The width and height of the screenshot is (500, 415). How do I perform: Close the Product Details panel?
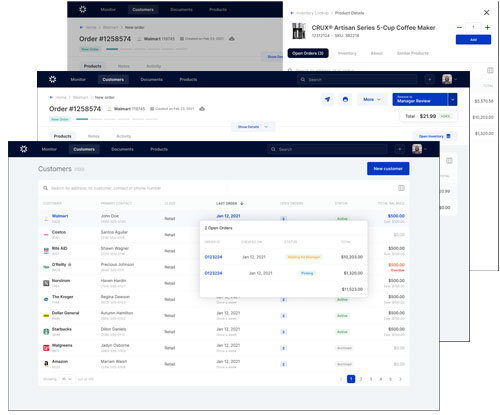[487, 13]
